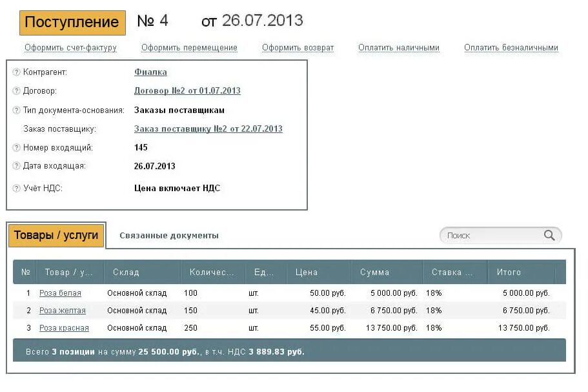Click the price 45.00 руб. cell
This screenshot has height=392, width=588.
pyautogui.click(x=328, y=311)
